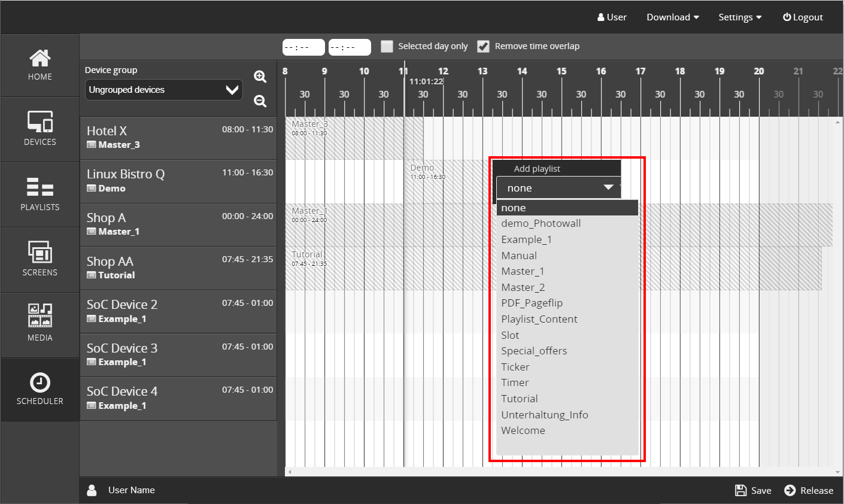Click the first start time input field

303,47
